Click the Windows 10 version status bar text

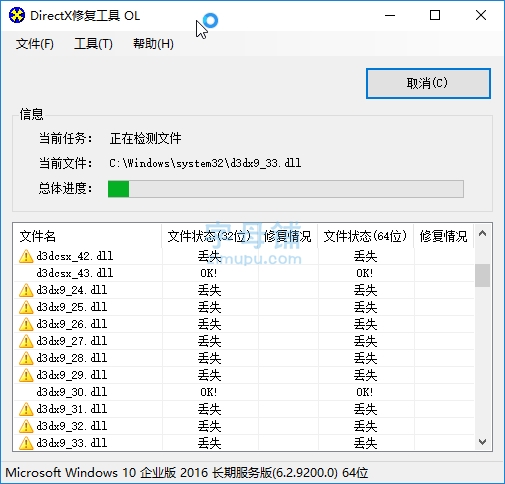click(187, 473)
